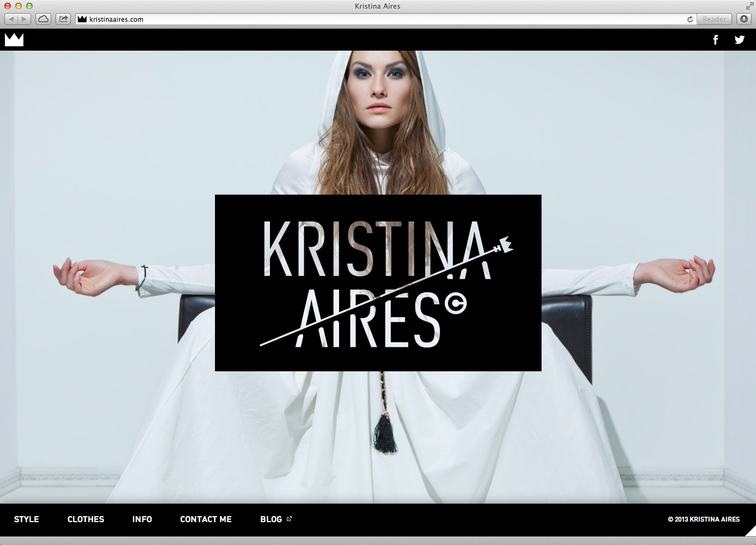Image resolution: width=756 pixels, height=545 pixels.
Task: Open the iCloud Tabs button
Action: 44,19
